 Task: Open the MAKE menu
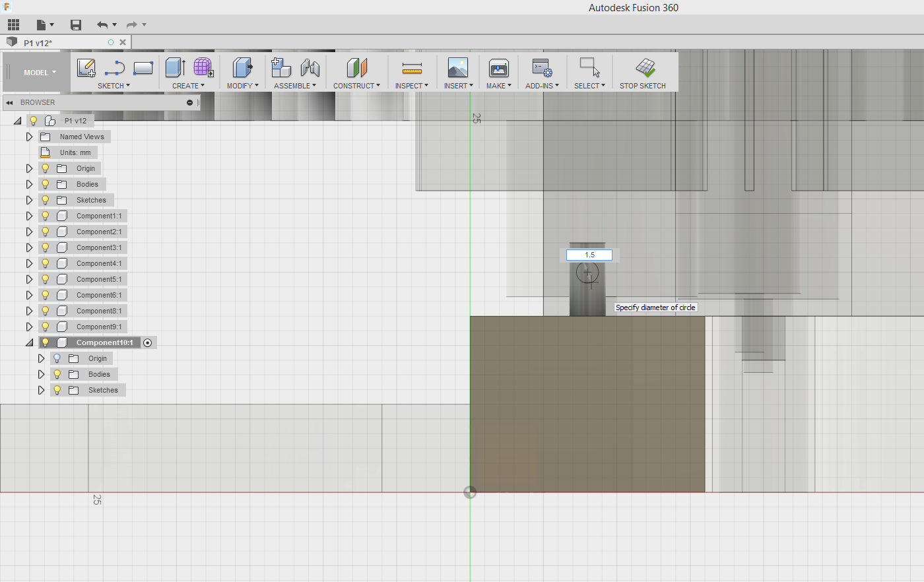[499, 86]
